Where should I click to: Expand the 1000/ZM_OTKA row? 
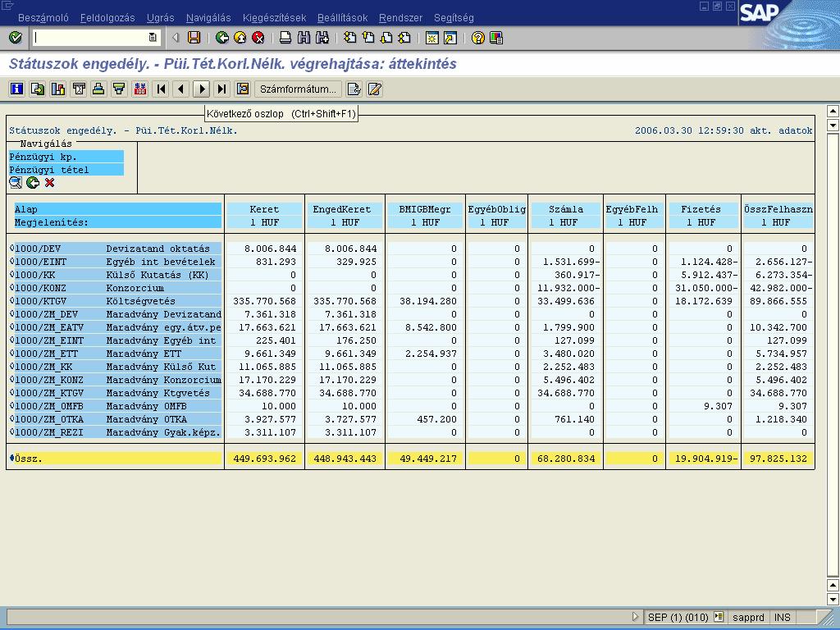point(11,419)
